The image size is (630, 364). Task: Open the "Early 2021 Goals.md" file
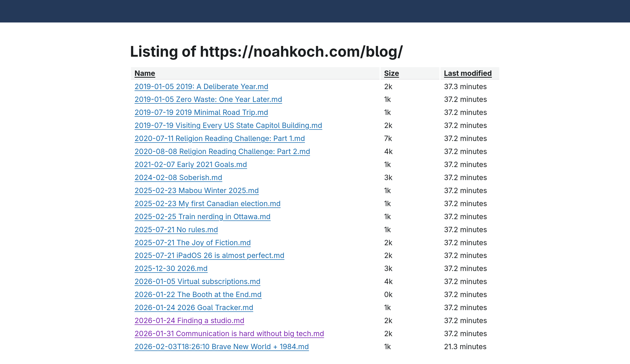(191, 165)
